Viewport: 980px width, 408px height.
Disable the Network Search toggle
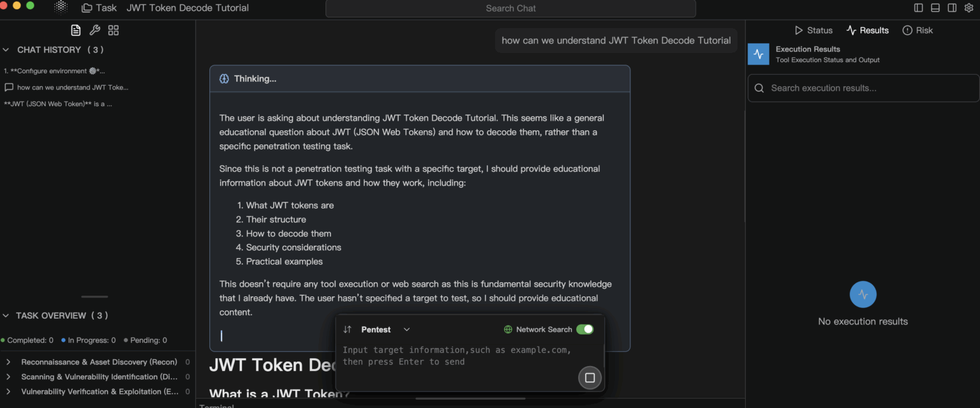click(x=585, y=329)
